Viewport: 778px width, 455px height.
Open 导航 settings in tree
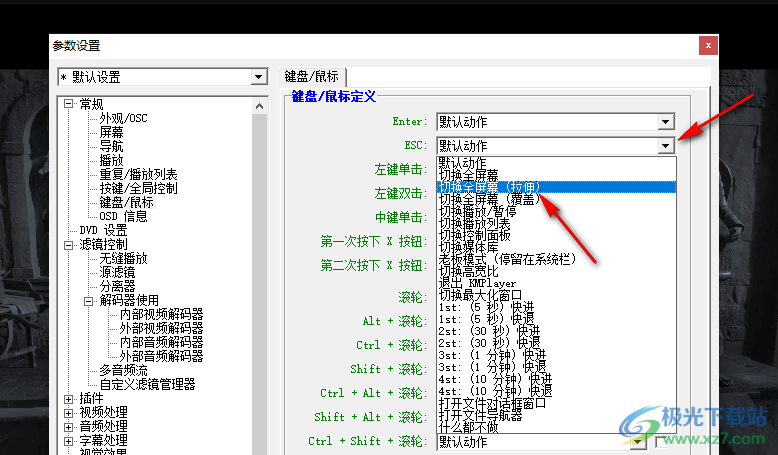111,146
